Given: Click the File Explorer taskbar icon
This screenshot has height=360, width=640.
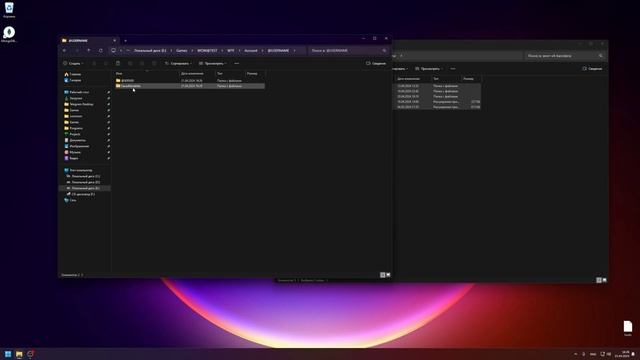Looking at the screenshot, I should [x=19, y=354].
